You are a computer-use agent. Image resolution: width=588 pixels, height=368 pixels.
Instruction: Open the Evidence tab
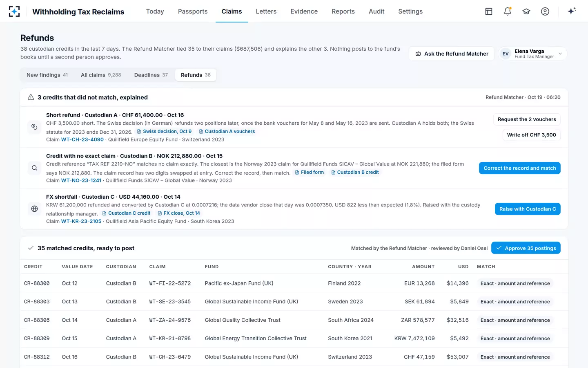point(304,11)
